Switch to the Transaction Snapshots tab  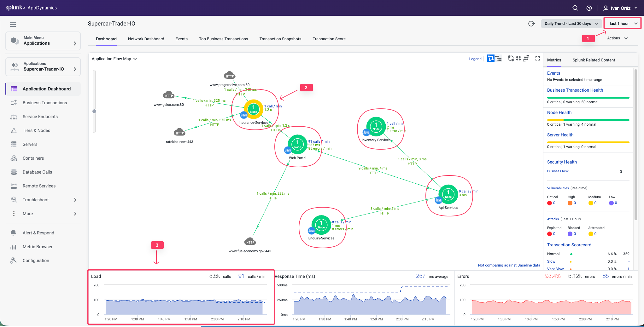[280, 39]
